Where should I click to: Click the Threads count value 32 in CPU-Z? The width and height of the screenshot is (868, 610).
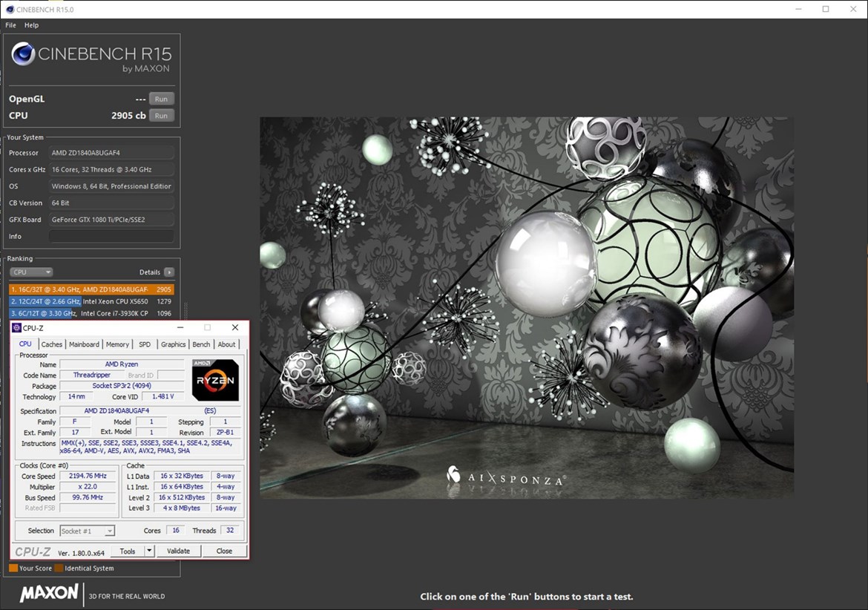(230, 531)
